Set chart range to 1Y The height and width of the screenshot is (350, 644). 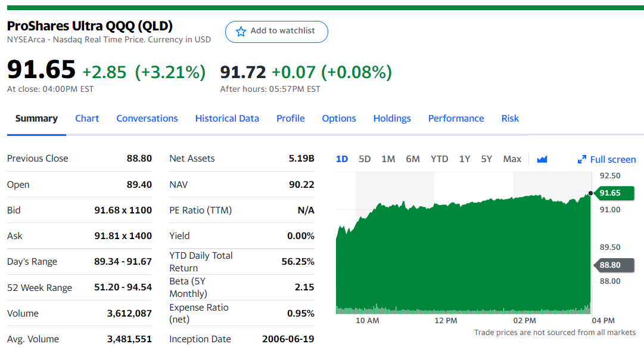point(465,159)
